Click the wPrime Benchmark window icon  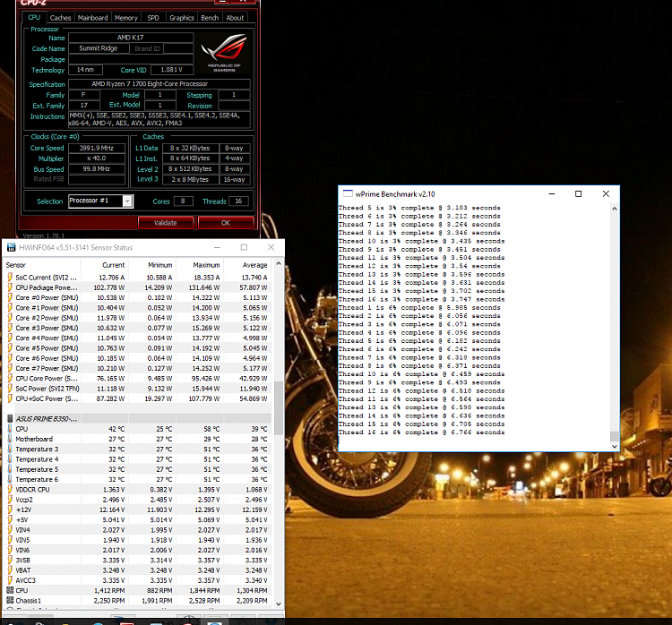click(x=348, y=194)
